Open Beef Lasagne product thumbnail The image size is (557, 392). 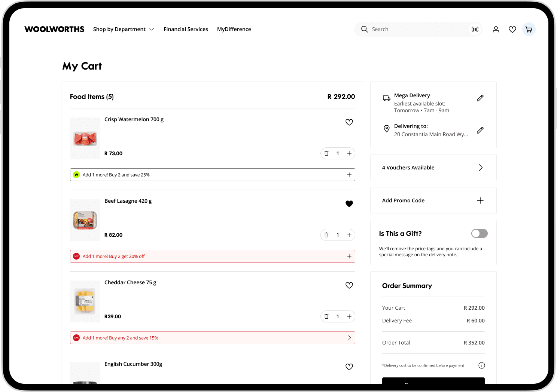coord(85,220)
